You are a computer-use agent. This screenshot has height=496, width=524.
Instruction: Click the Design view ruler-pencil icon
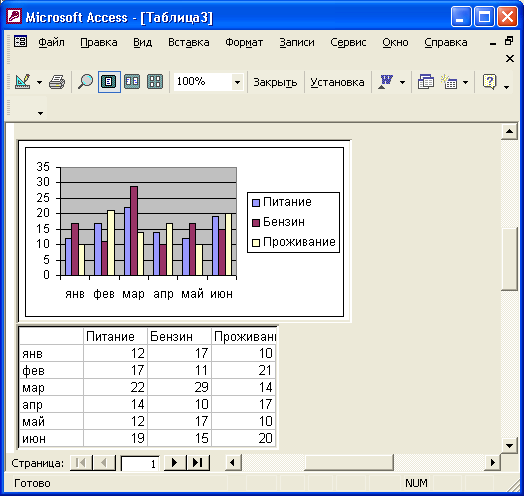point(22,82)
